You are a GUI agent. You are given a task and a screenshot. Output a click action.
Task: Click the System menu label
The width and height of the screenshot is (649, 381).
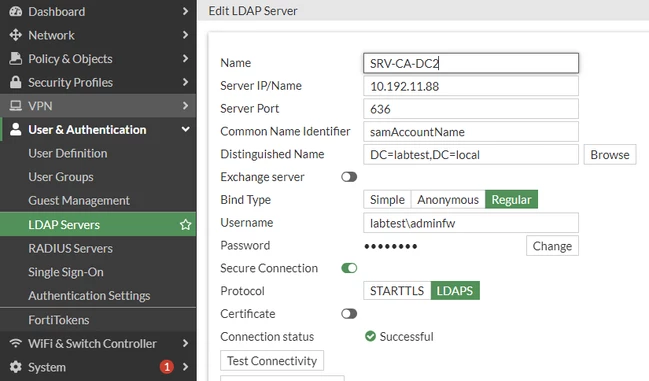point(47,367)
